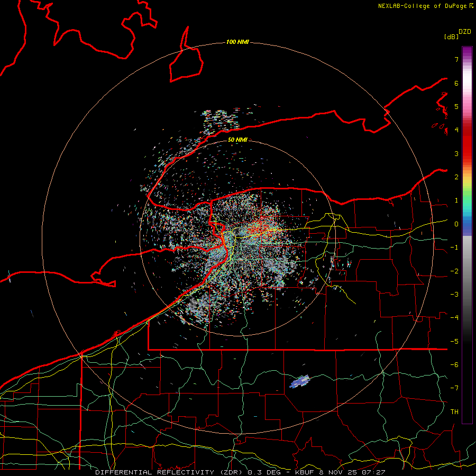Click the purple top of color bar
Screen dimensions: 476x476
click(x=467, y=52)
